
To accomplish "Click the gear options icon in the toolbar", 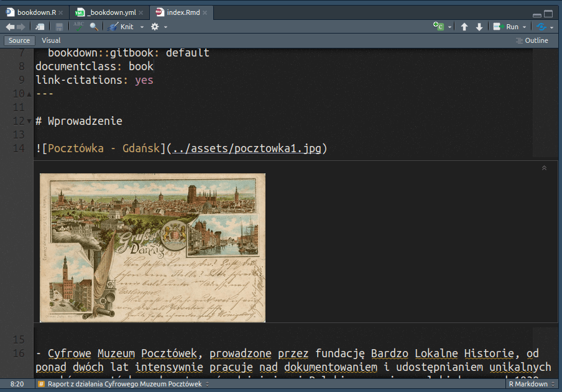I will [x=155, y=27].
